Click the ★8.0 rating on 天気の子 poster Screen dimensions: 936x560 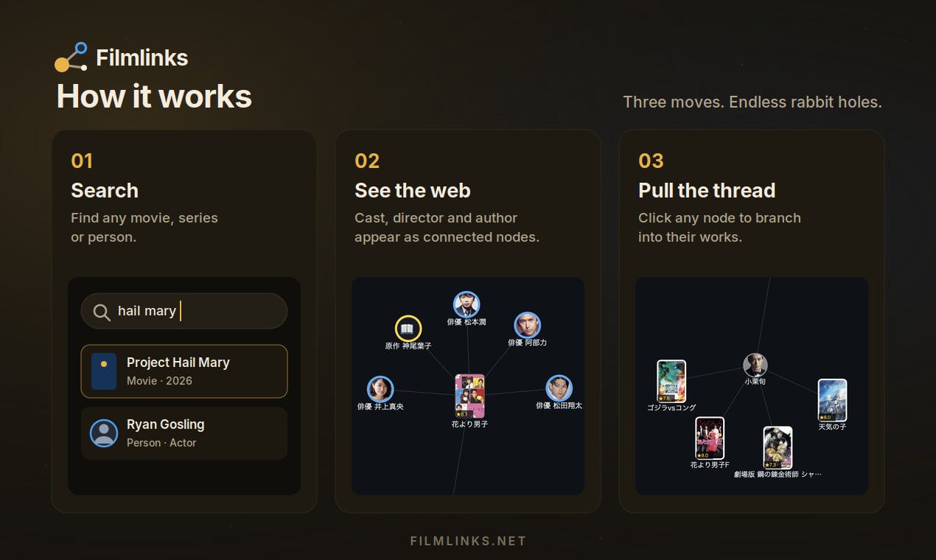[825, 417]
